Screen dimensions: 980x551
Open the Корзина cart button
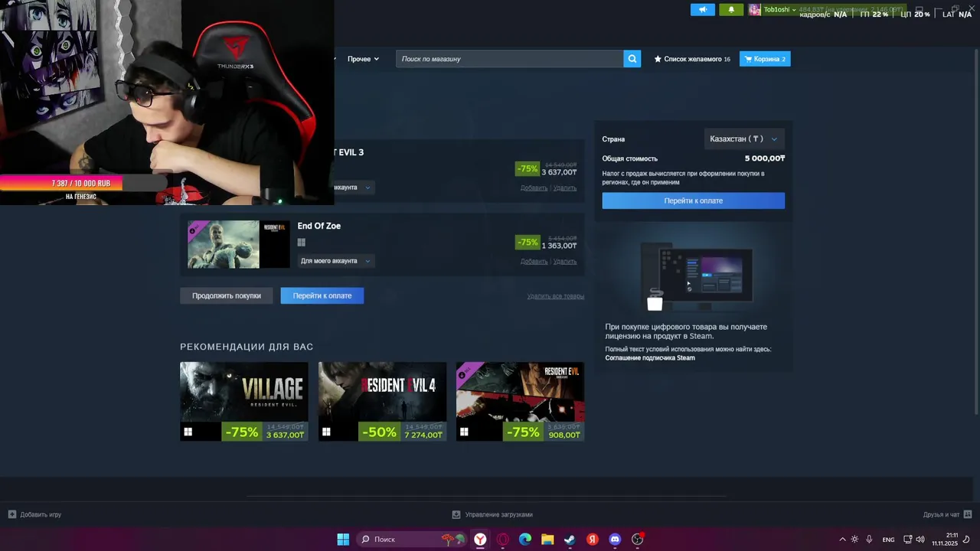click(x=765, y=59)
